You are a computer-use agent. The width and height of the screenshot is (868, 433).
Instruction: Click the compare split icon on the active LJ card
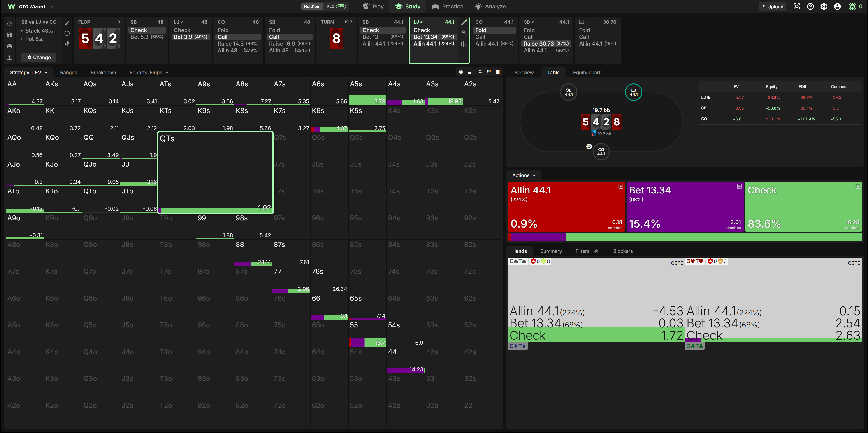(464, 44)
